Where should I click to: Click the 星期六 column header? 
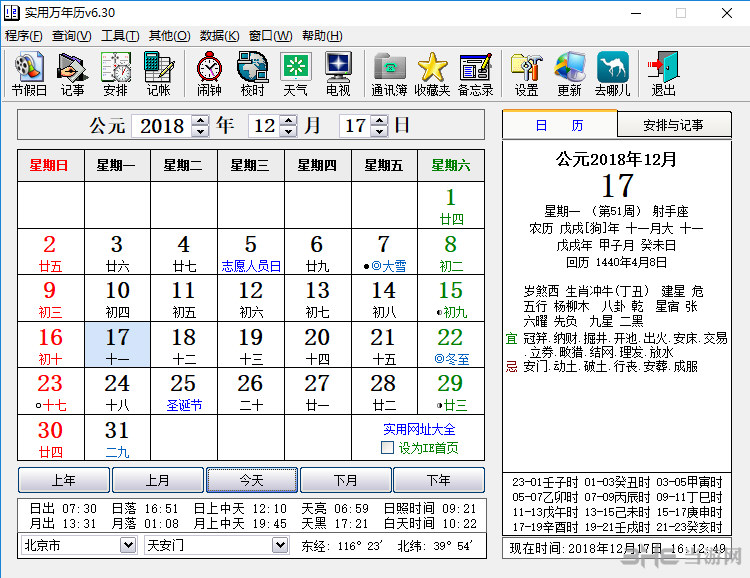click(x=451, y=166)
